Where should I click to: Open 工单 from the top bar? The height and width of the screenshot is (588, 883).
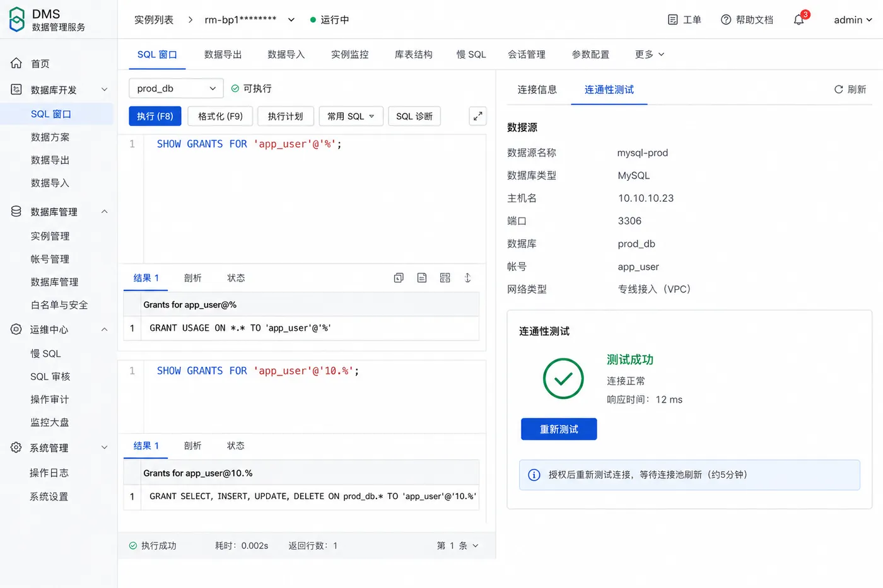[x=684, y=20]
